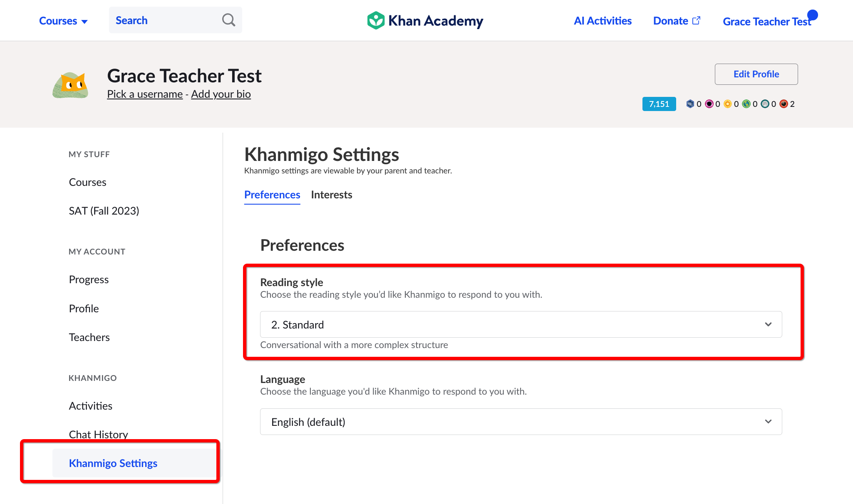Click the Moon badge icon

765,104
